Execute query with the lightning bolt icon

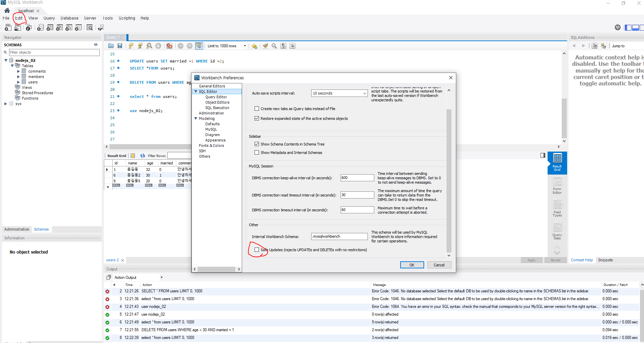click(131, 46)
